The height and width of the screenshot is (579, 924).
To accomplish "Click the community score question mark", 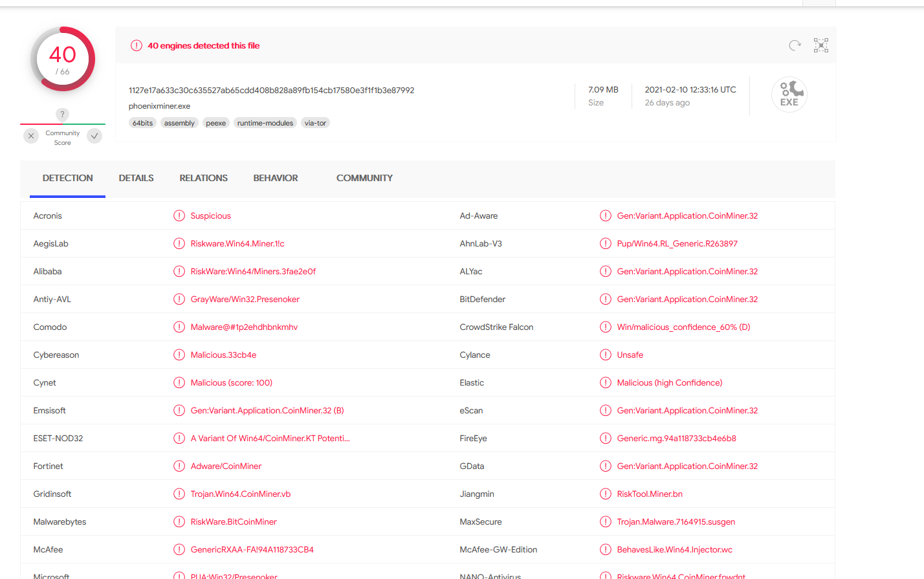I will click(62, 115).
